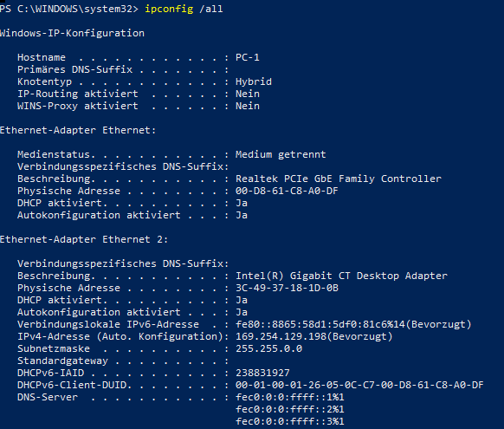The width and height of the screenshot is (504, 429).
Task: Click DNS server fec0:0:0:ffff::3%1
Action: coord(290,421)
